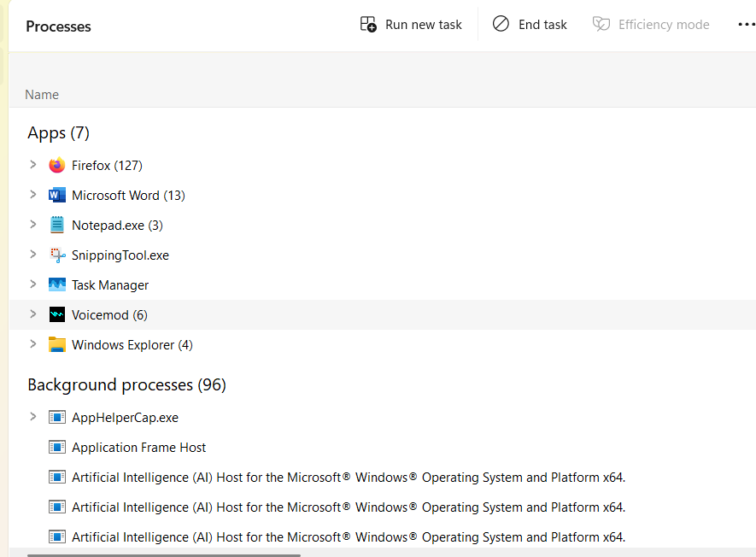Image resolution: width=756 pixels, height=557 pixels.
Task: Click the Microsoft Word icon
Action: pos(57,196)
